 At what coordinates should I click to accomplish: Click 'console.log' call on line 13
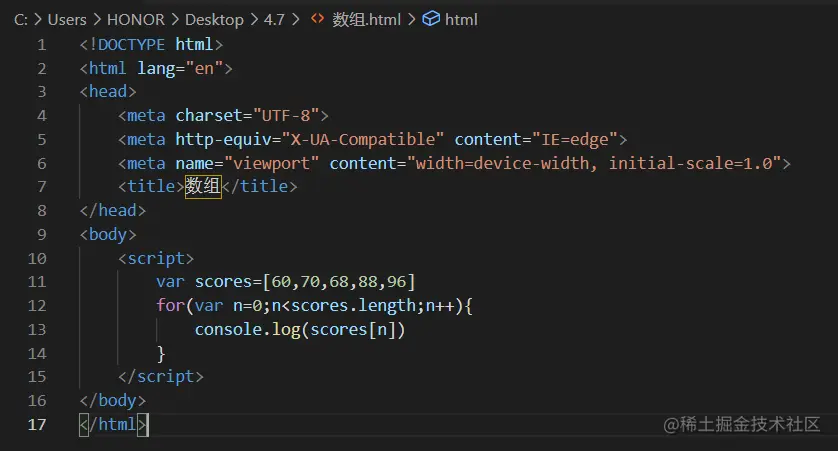[247, 330]
